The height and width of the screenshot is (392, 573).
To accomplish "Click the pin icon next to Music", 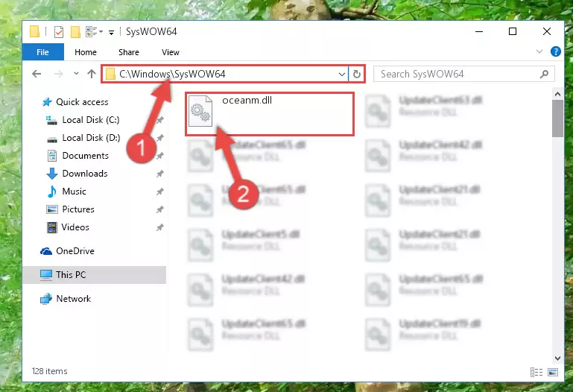I will click(159, 192).
